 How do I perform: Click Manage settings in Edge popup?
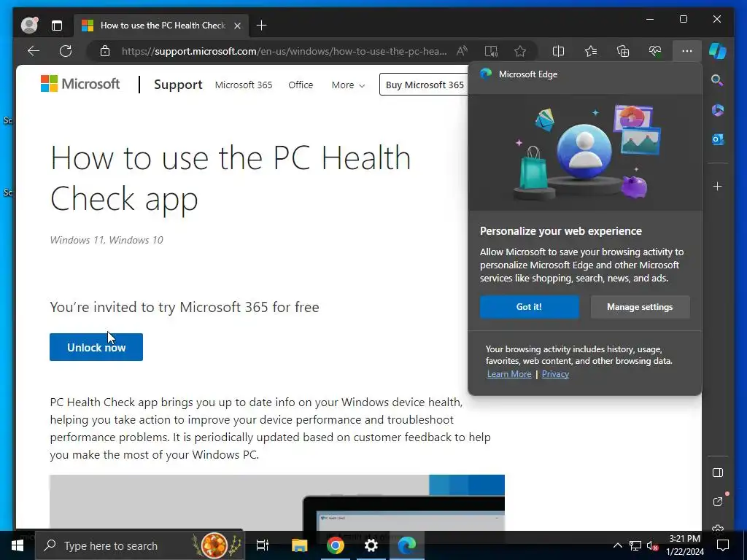(640, 307)
